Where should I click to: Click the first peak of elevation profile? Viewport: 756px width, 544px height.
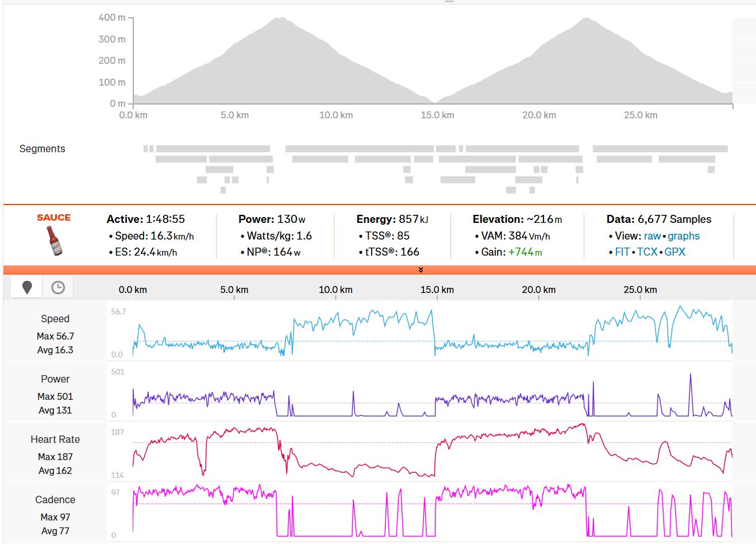pyautogui.click(x=280, y=20)
